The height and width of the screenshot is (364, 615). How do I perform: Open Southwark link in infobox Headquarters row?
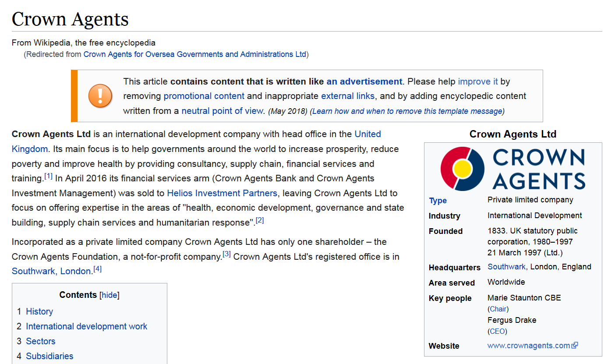[507, 267]
